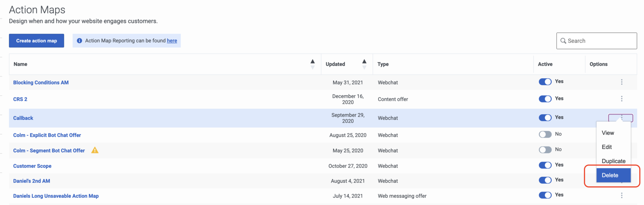
Task: Open options for Daniels Long Unsaveable Action Map
Action: pyautogui.click(x=621, y=195)
